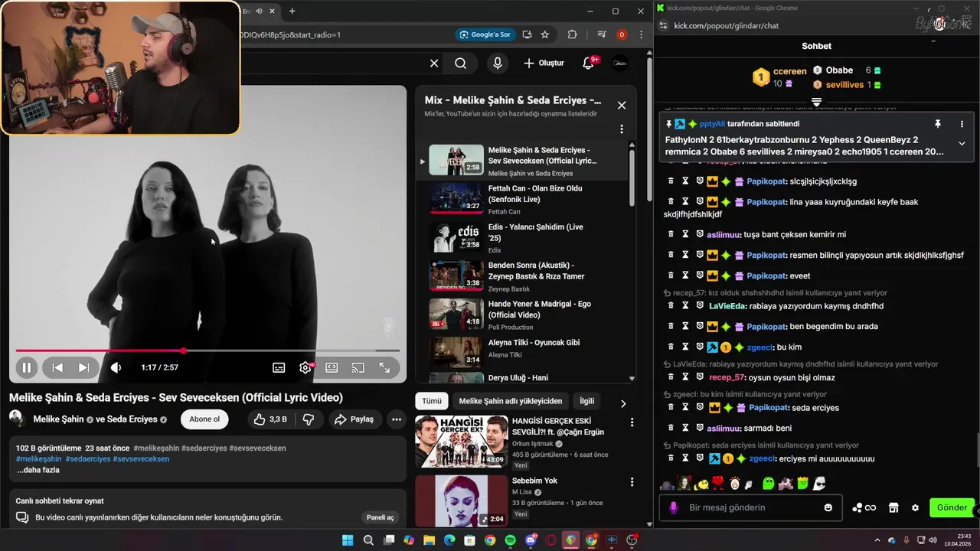Open Chrome extensions puzzle icon

572,34
